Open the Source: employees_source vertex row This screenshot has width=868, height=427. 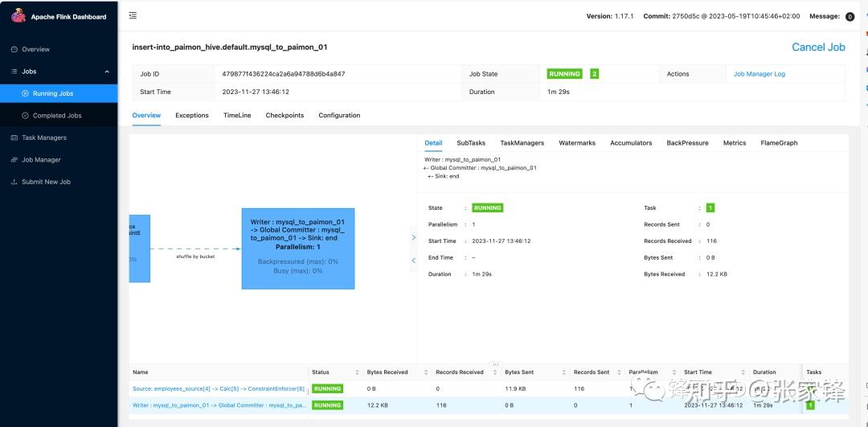point(218,388)
